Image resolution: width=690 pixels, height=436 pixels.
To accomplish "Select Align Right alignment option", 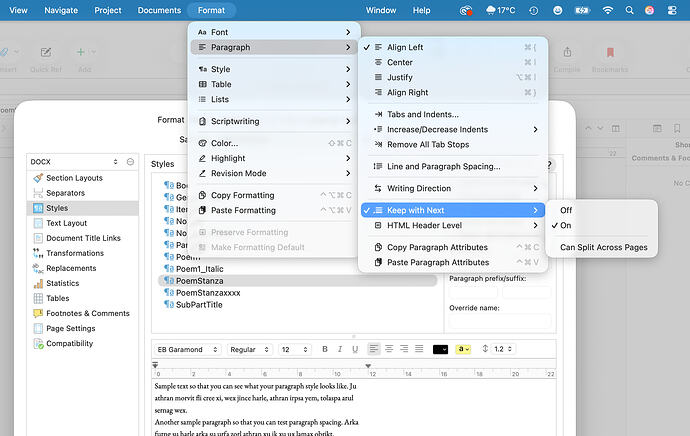I will (453, 92).
